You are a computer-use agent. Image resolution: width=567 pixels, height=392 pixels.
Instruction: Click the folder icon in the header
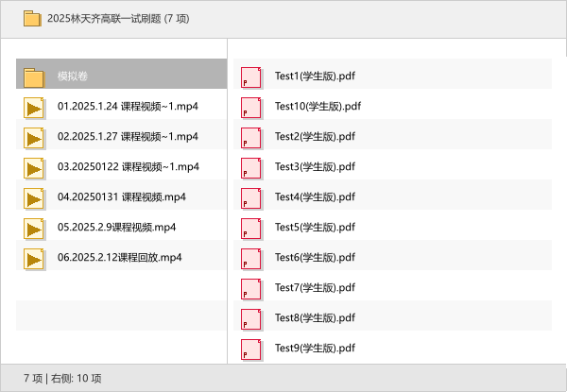(32, 18)
